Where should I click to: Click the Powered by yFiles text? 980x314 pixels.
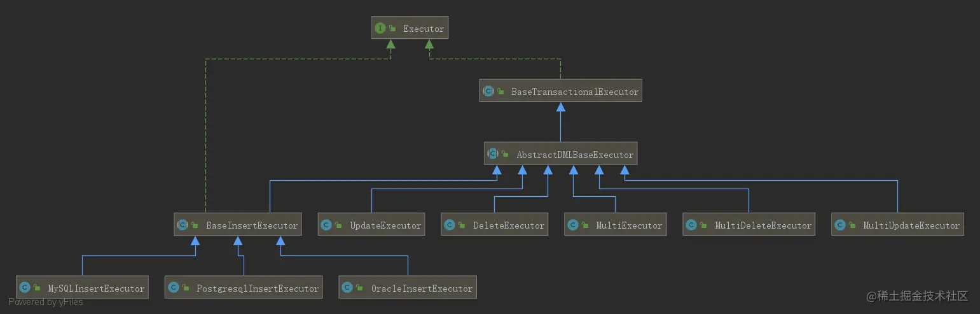coord(46,302)
